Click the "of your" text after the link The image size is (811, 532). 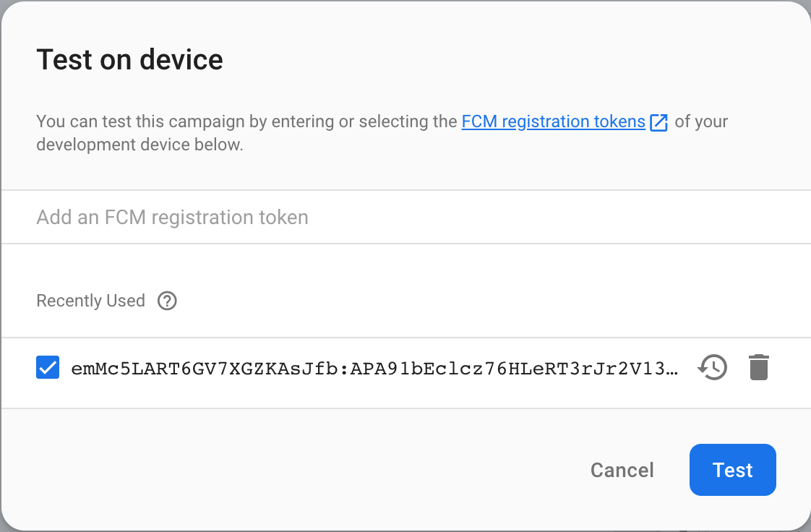701,121
